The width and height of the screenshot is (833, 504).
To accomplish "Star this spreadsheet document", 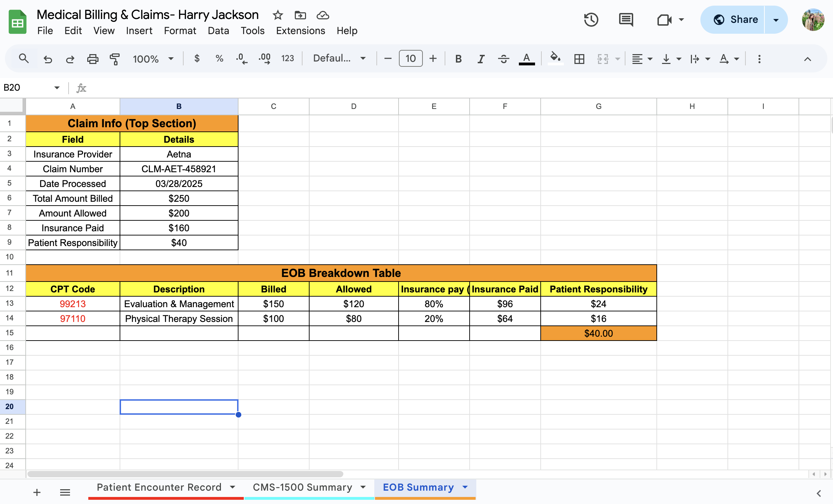I will pos(278,15).
